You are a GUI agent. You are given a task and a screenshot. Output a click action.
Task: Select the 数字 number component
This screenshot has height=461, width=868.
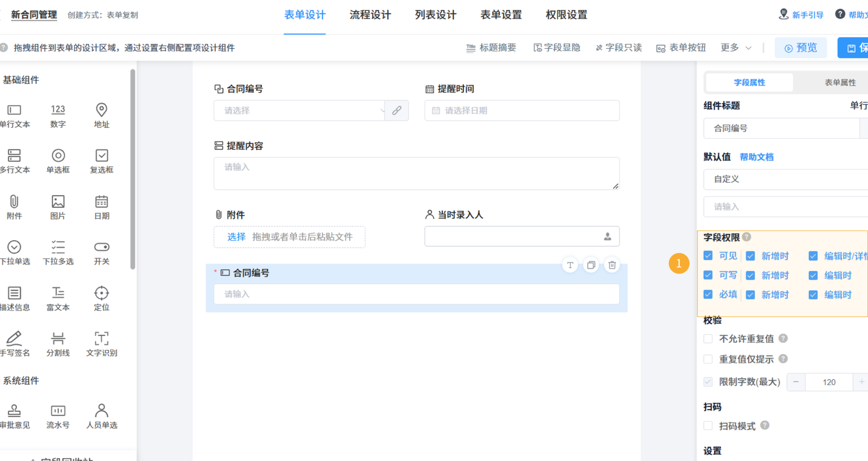coord(58,115)
